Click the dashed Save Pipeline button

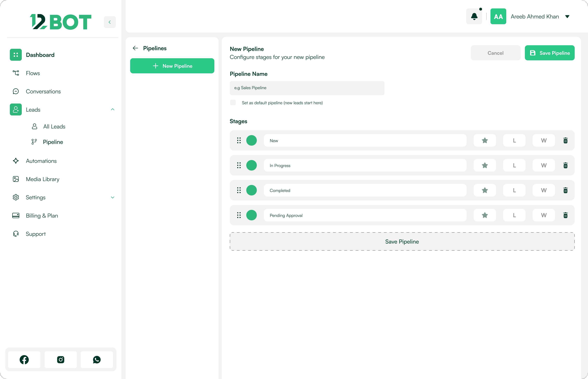pyautogui.click(x=402, y=242)
